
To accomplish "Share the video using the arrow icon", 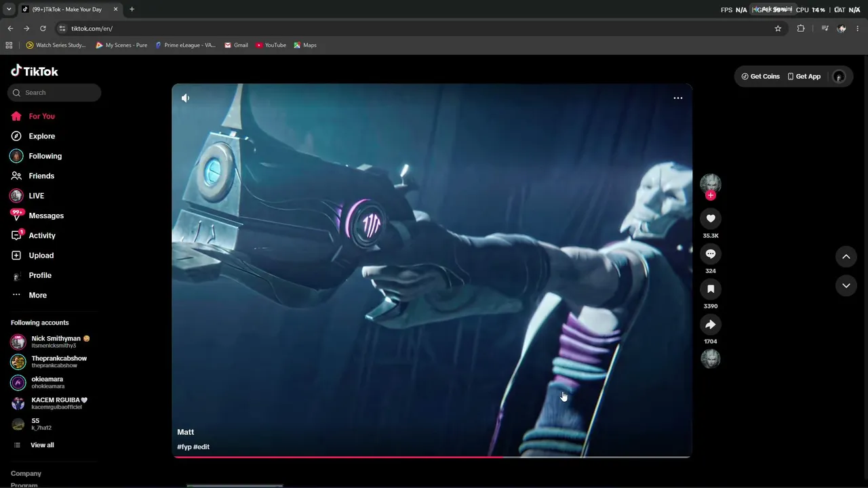I will 711,324.
